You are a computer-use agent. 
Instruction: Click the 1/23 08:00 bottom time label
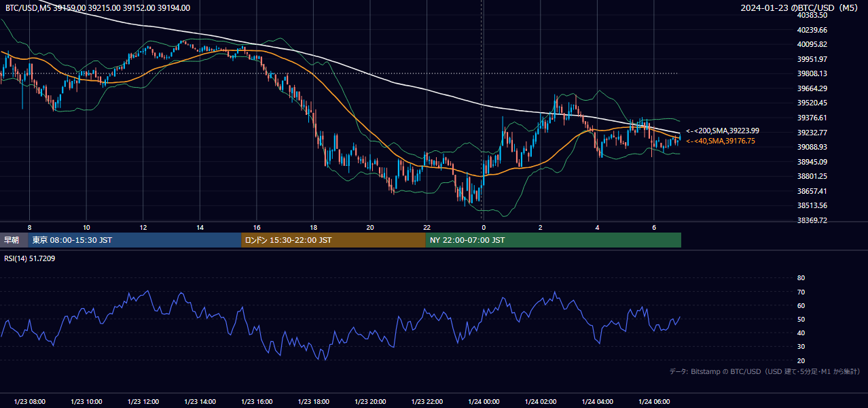pos(29,402)
